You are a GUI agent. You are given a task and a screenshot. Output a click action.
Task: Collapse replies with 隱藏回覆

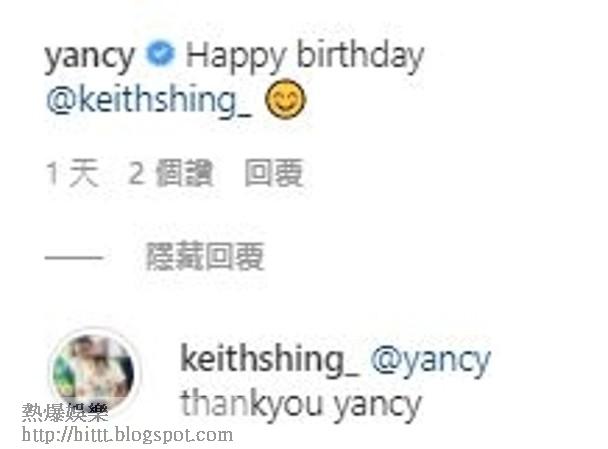pos(205,256)
